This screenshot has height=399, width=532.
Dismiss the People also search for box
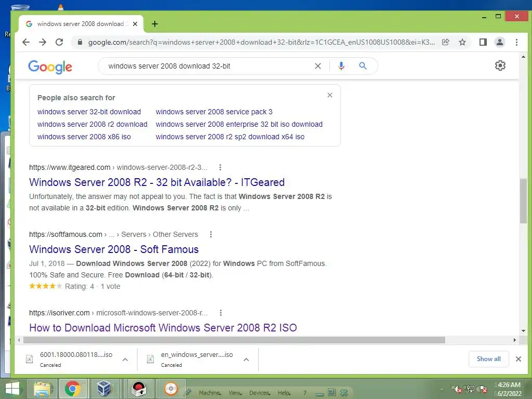(330, 96)
